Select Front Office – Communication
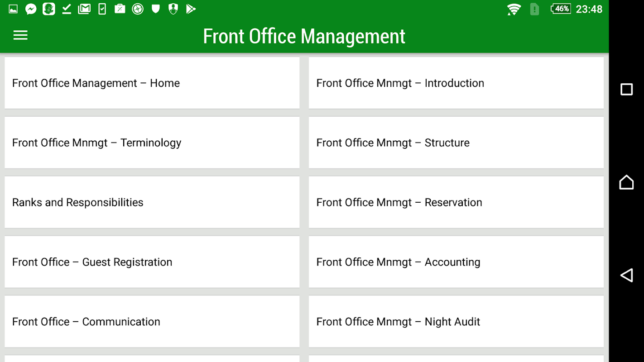This screenshot has height=362, width=644. click(x=152, y=322)
